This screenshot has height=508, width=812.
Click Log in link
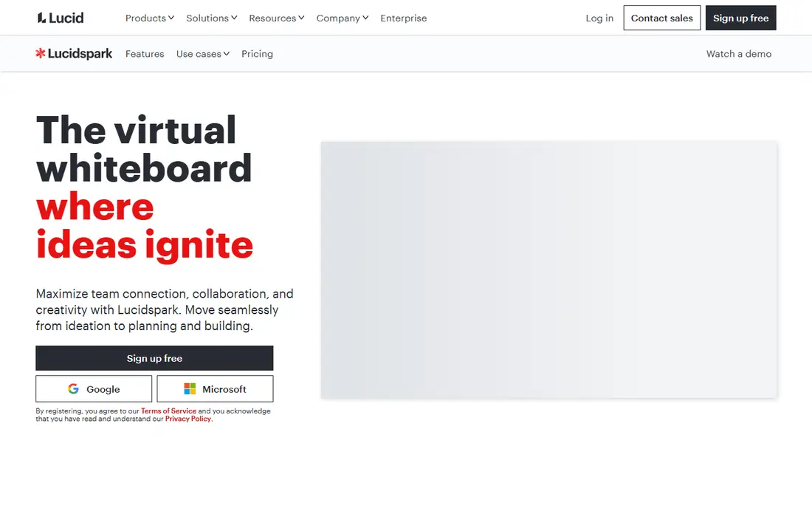599,18
